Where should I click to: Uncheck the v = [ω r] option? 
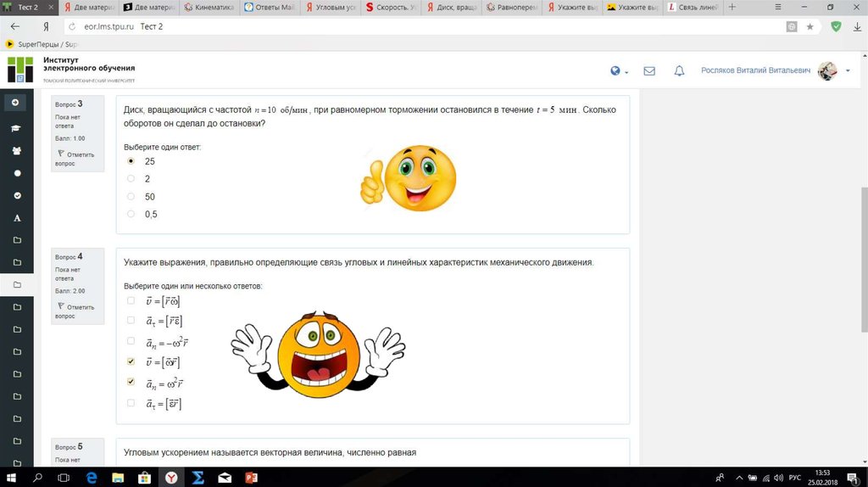pos(131,361)
